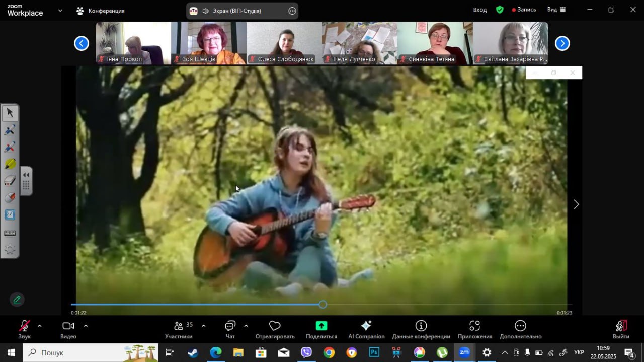Open the taskbar clock and calendar
Viewport: 644px width, 362px height.
pos(603,352)
